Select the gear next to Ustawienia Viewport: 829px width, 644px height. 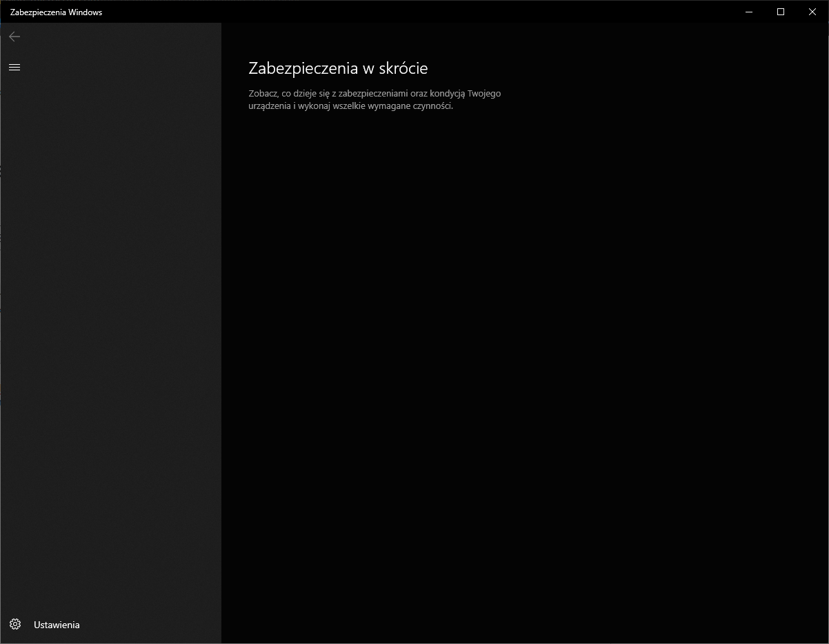click(x=15, y=624)
